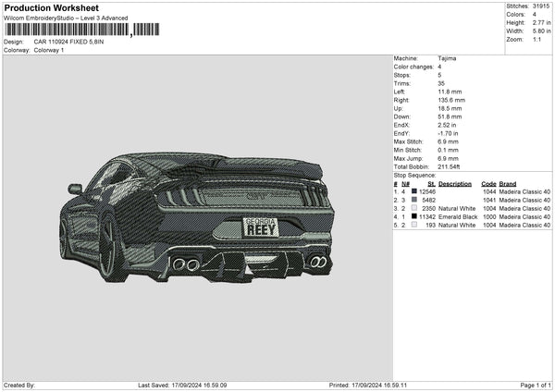This screenshot has width=555, height=392.
Task: Click the Code column header
Action: (488, 183)
